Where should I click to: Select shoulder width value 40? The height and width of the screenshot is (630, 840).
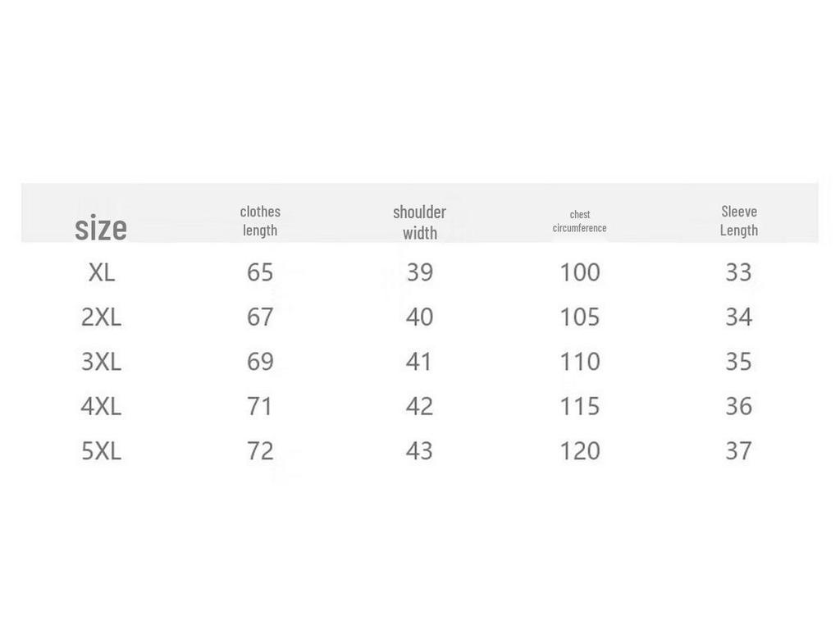pos(419,317)
